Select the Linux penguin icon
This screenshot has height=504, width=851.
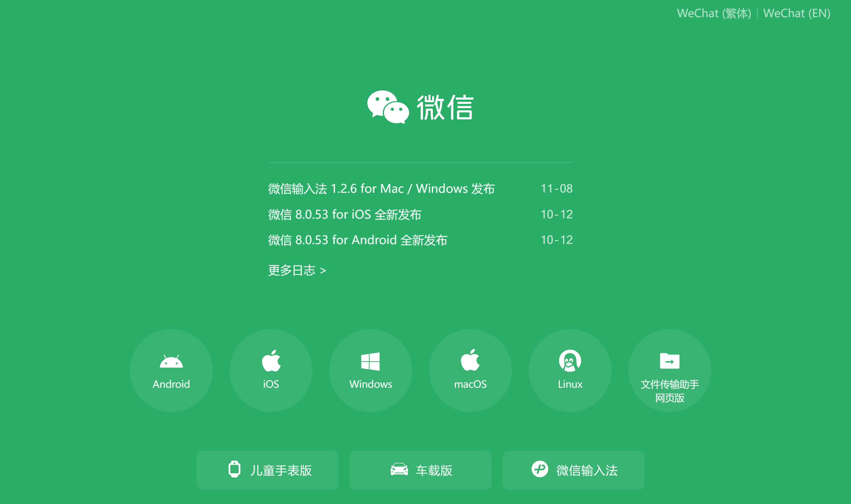pos(570,360)
